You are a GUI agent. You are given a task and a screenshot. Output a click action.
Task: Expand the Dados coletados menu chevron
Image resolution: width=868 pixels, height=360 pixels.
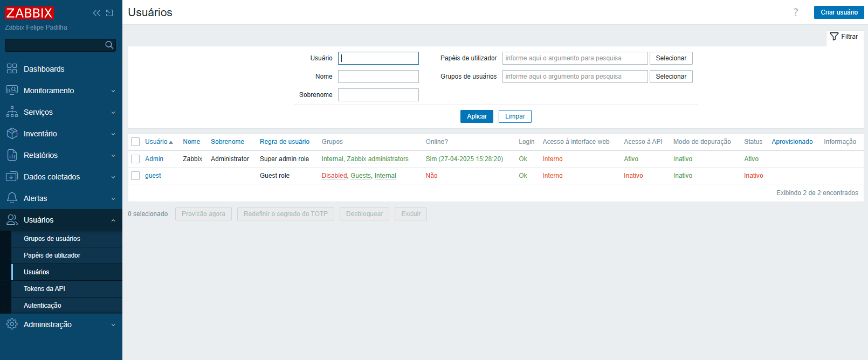[113, 177]
